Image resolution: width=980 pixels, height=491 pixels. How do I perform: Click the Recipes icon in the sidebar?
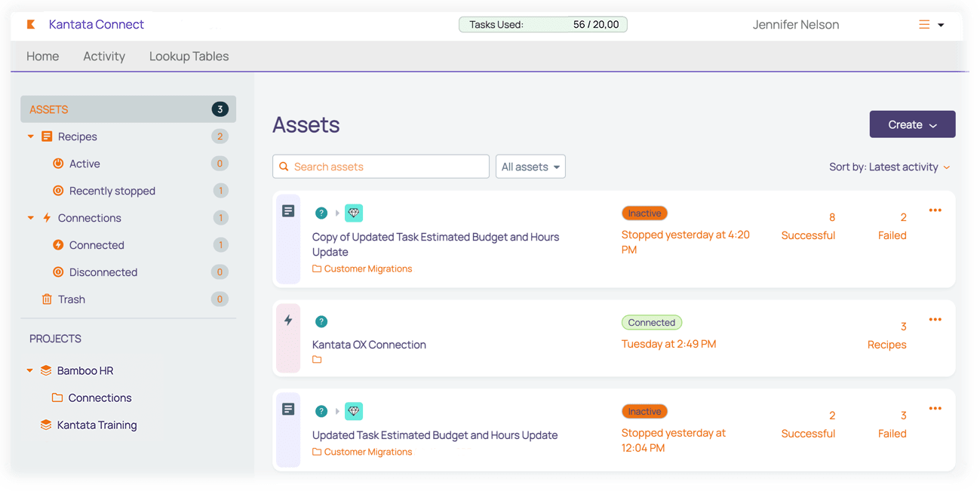[x=47, y=137]
